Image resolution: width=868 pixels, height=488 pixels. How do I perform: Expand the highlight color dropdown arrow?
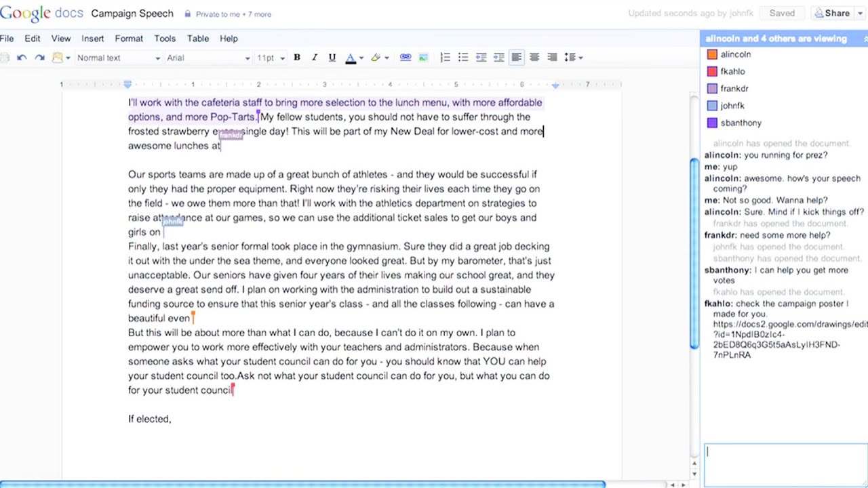pos(387,58)
